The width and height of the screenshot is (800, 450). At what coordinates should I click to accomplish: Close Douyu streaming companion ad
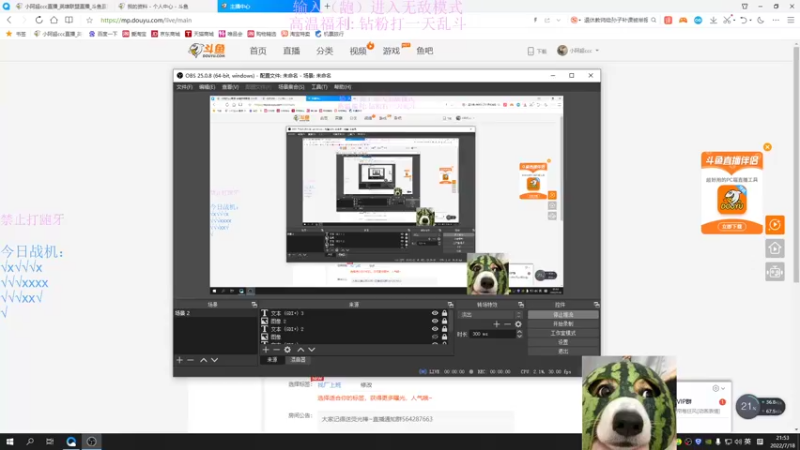point(767,147)
